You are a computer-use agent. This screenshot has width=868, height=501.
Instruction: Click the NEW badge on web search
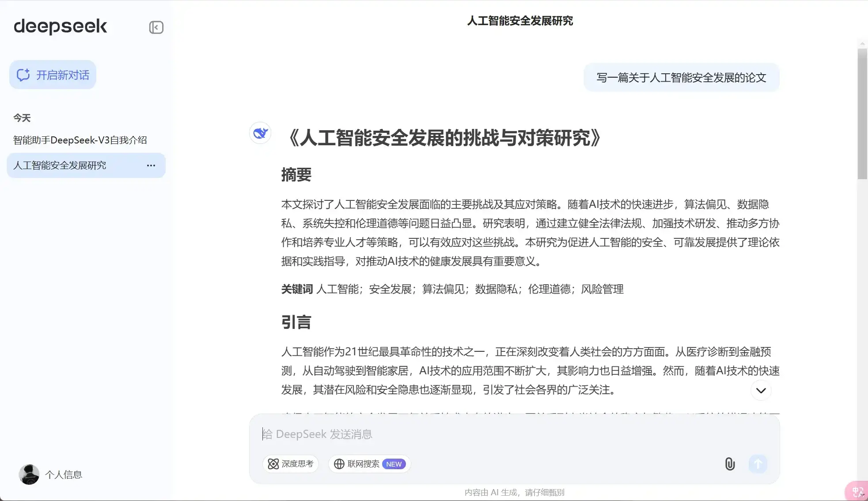(394, 464)
